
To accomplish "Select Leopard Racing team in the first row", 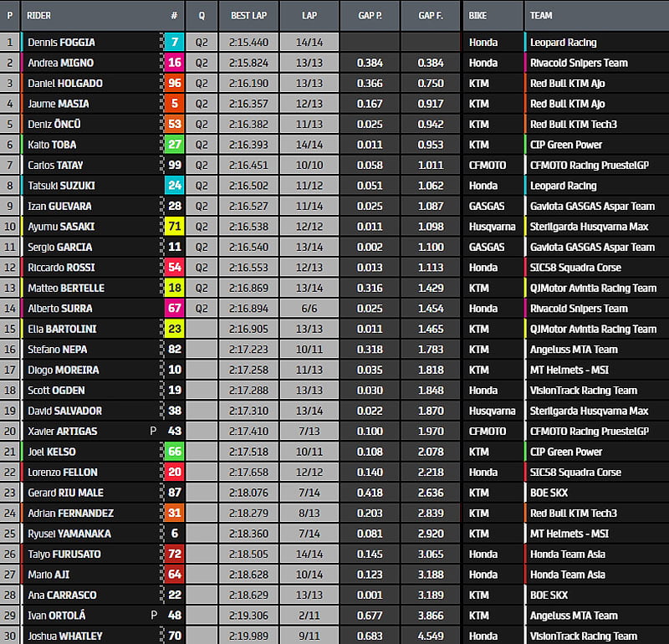I will click(x=563, y=42).
